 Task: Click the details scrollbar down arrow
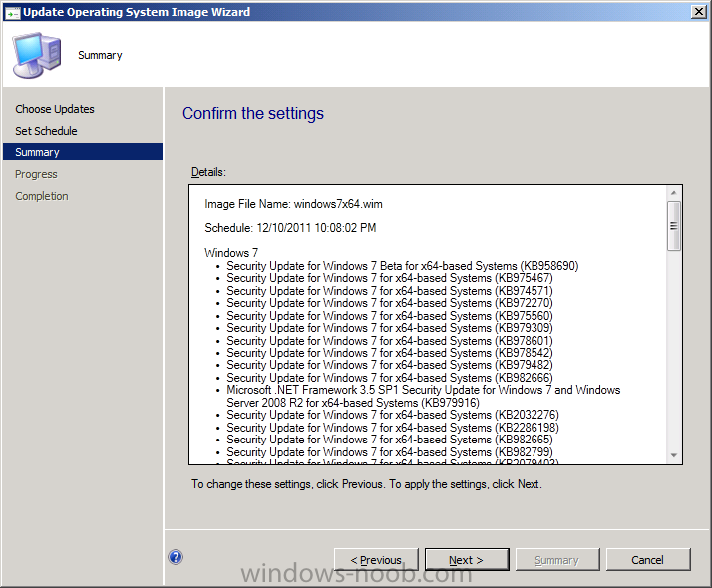click(674, 456)
